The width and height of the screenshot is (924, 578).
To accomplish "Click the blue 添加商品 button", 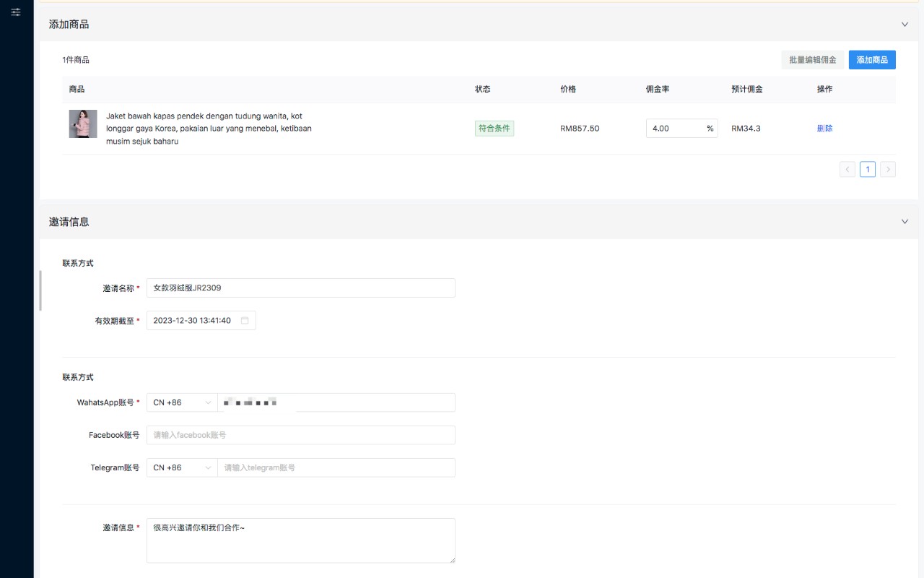I will pyautogui.click(x=872, y=60).
